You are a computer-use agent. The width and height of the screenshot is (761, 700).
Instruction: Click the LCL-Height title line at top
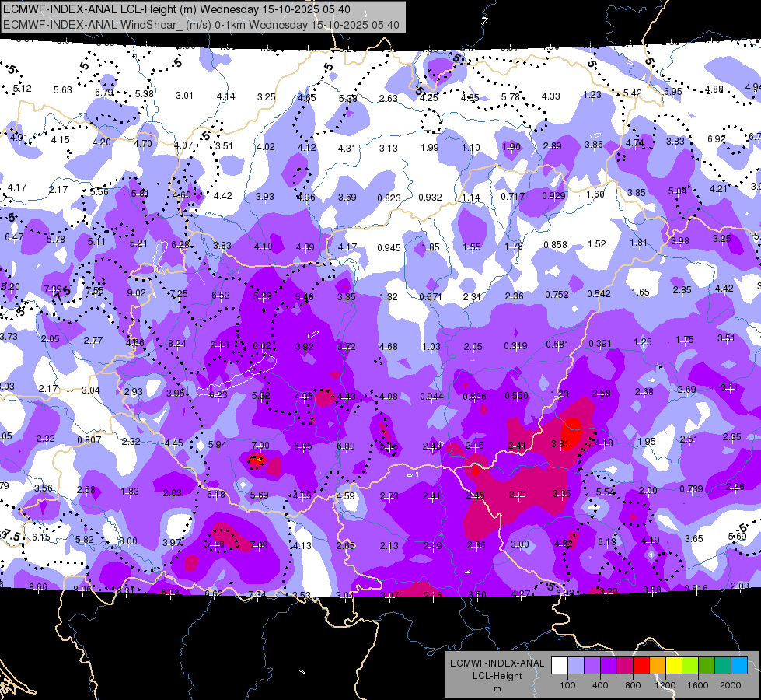point(176,9)
